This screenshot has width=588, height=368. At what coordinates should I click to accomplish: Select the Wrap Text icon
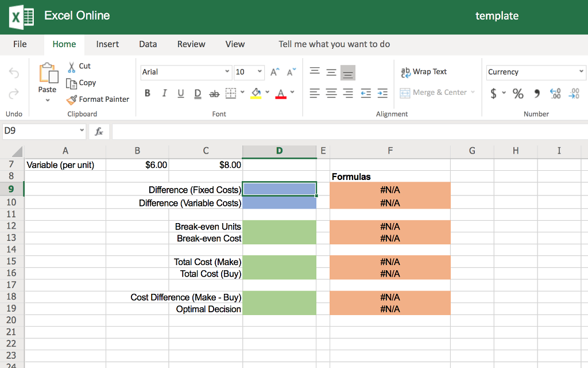coord(407,71)
